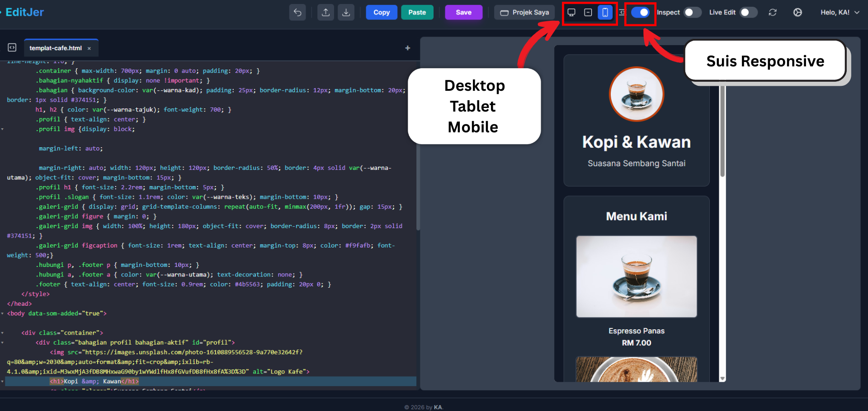
Task: Click the KA footer link
Action: click(438, 407)
